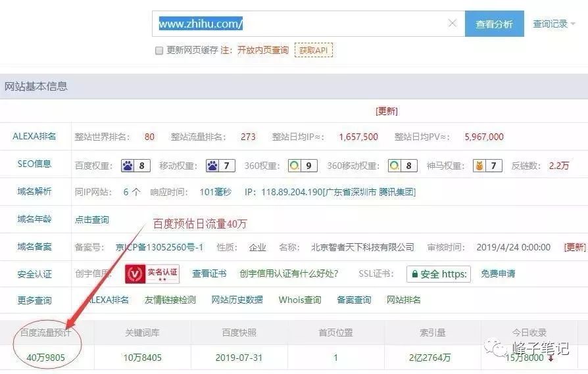This screenshot has width=588, height=374.
Task: Open the 域名年龄 row label
Action: [x=34, y=219]
